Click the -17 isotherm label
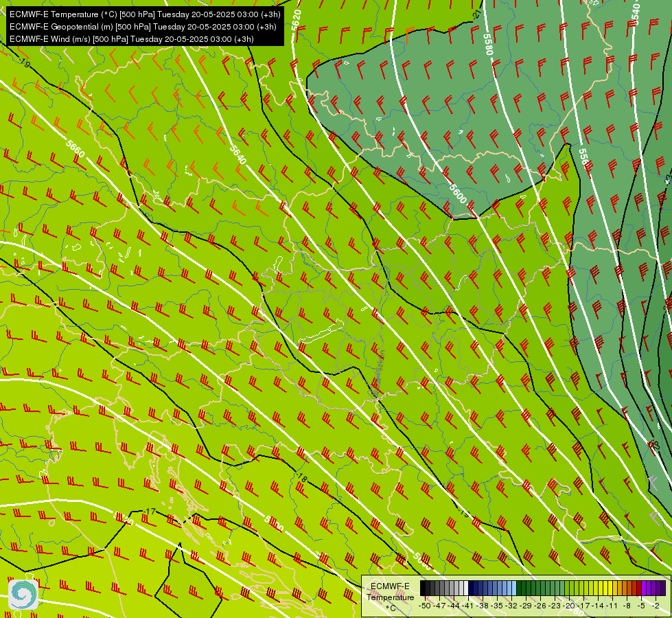Screen dimensions: 672x618 tap(149, 512)
